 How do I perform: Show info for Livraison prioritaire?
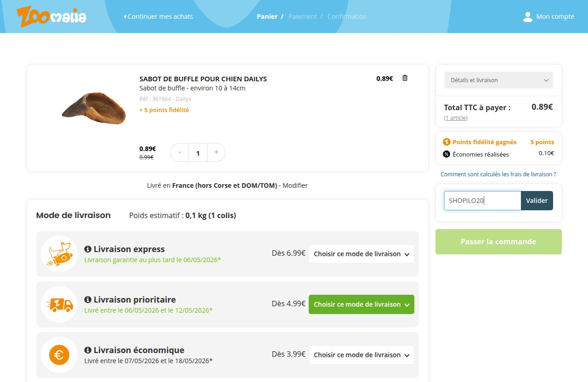point(88,299)
